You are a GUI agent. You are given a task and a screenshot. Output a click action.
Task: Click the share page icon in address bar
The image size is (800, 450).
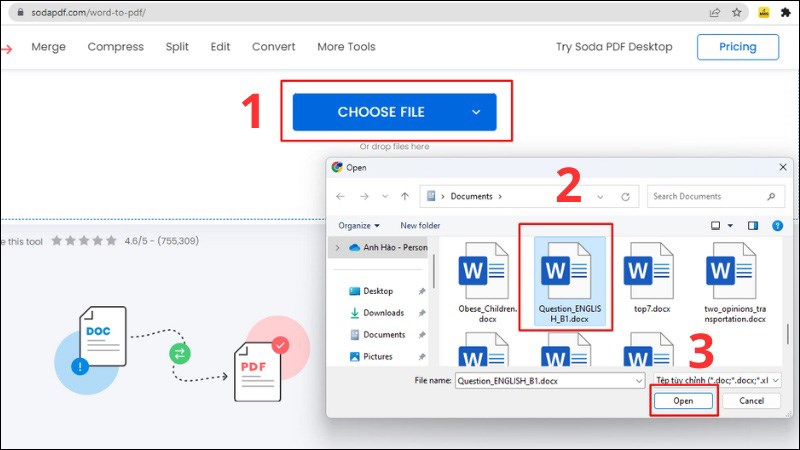(x=715, y=13)
